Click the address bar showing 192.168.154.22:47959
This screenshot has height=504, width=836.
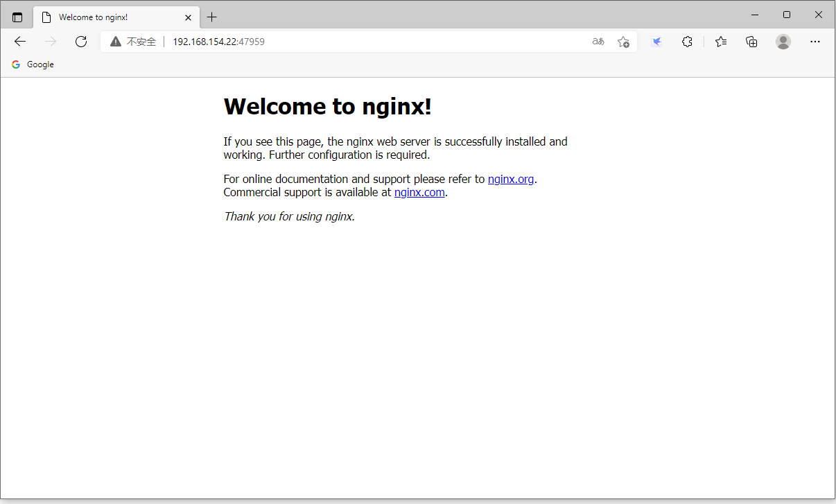tap(347, 42)
